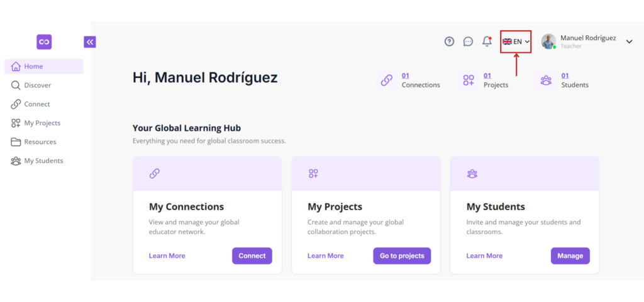Screen dimensions: 644x302
Task: Open the chat messages icon
Action: (x=468, y=42)
